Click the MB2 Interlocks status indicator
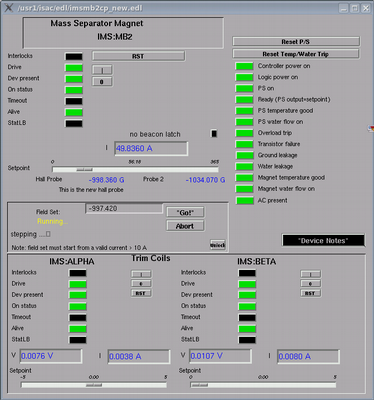374x400 pixels. click(74, 56)
